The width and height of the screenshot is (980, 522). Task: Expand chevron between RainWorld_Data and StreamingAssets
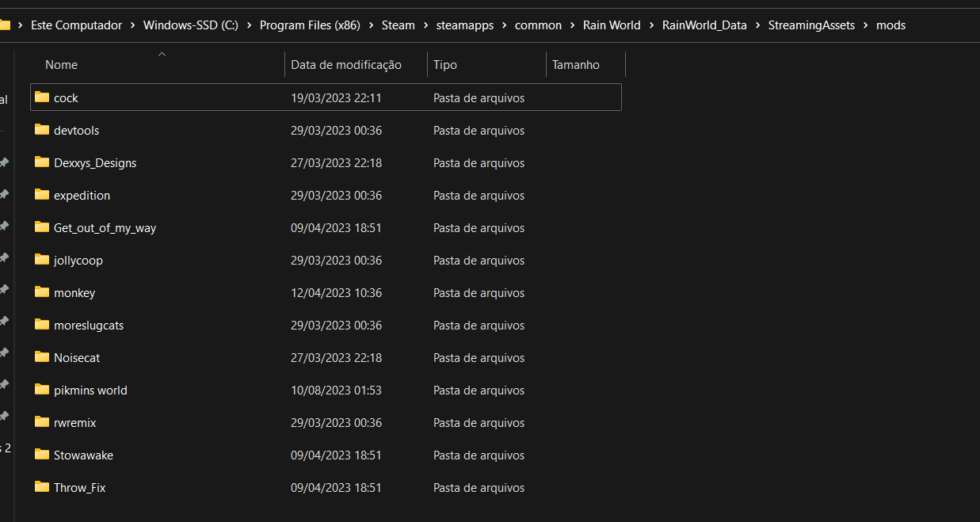758,25
